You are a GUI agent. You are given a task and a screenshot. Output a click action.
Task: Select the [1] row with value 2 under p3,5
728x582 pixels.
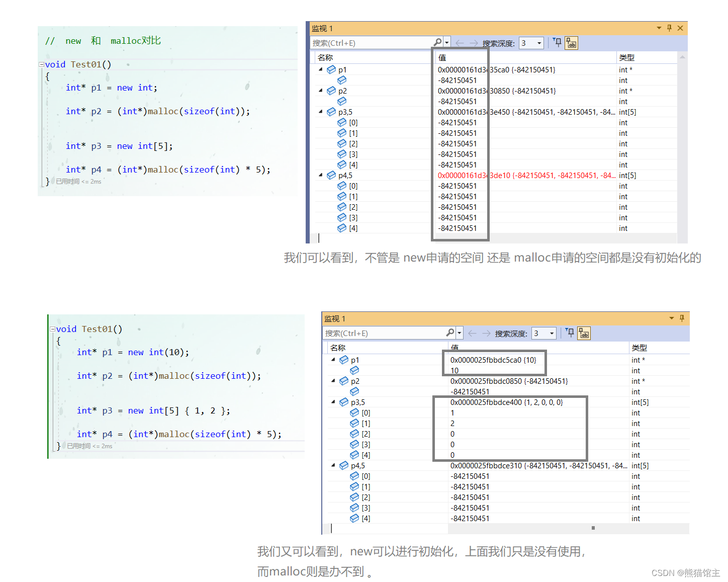[x=508, y=423]
